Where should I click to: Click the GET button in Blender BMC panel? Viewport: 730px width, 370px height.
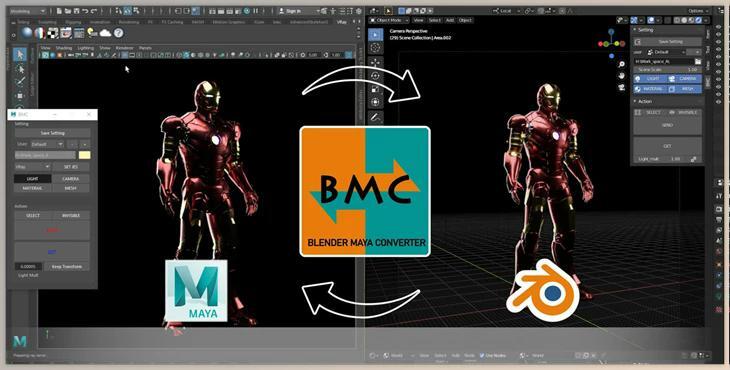tap(667, 146)
